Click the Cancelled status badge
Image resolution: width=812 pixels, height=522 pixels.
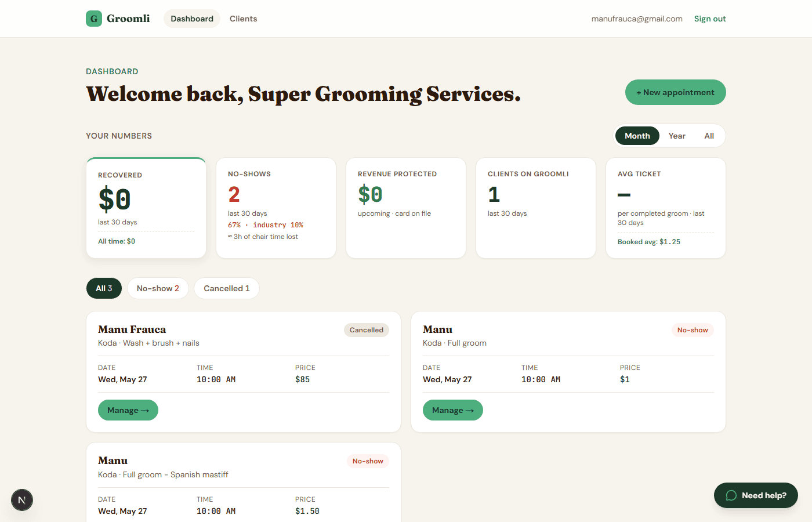pyautogui.click(x=367, y=330)
